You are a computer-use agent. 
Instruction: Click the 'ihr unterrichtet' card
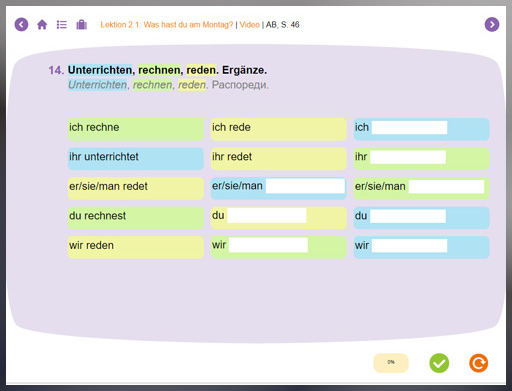136,159
